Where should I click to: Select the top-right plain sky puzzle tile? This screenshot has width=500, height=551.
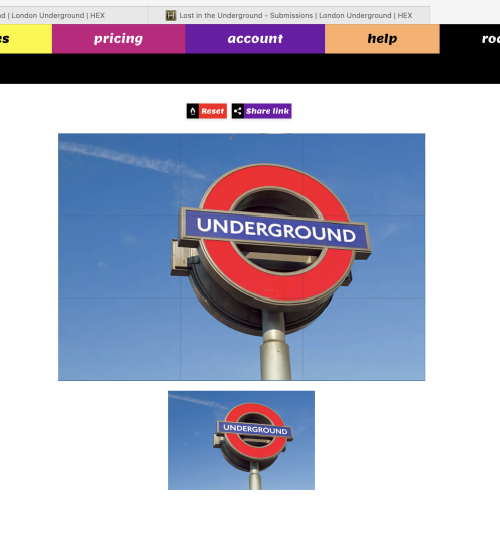(364, 174)
